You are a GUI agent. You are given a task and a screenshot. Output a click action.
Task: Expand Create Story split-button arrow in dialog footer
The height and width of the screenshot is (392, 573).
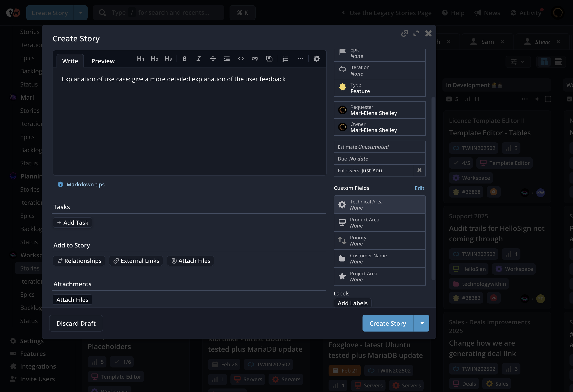click(x=422, y=323)
